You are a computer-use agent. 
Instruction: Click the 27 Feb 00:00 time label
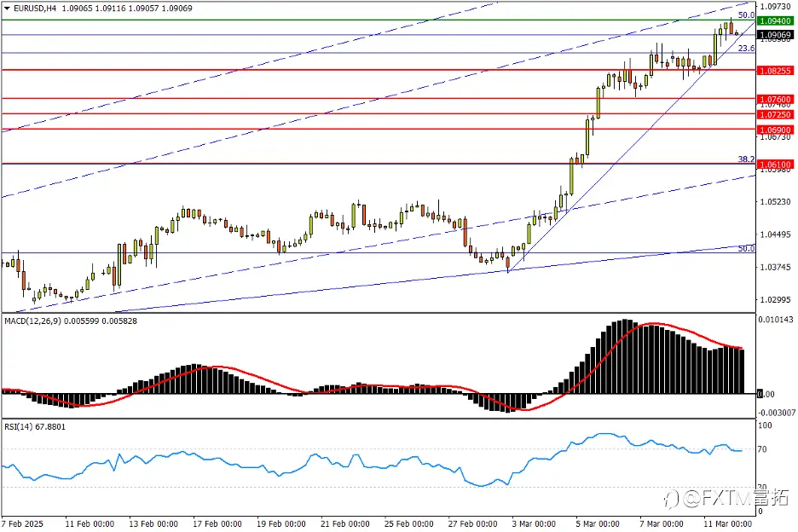[x=473, y=523]
